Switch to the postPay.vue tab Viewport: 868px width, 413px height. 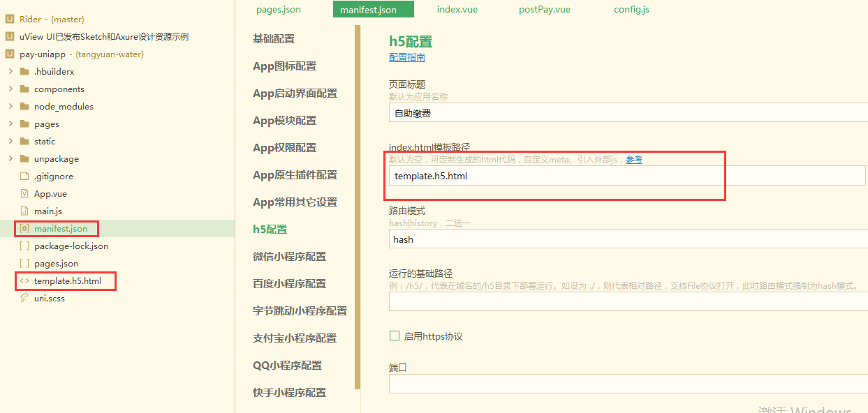[x=545, y=10]
